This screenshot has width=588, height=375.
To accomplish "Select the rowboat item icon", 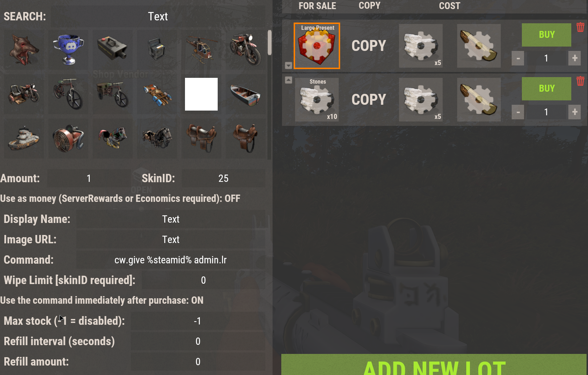I will pyautogui.click(x=246, y=94).
